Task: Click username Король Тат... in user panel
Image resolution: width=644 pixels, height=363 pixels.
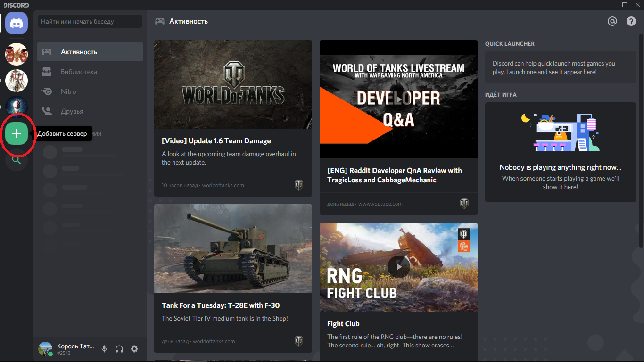Action: point(75,346)
